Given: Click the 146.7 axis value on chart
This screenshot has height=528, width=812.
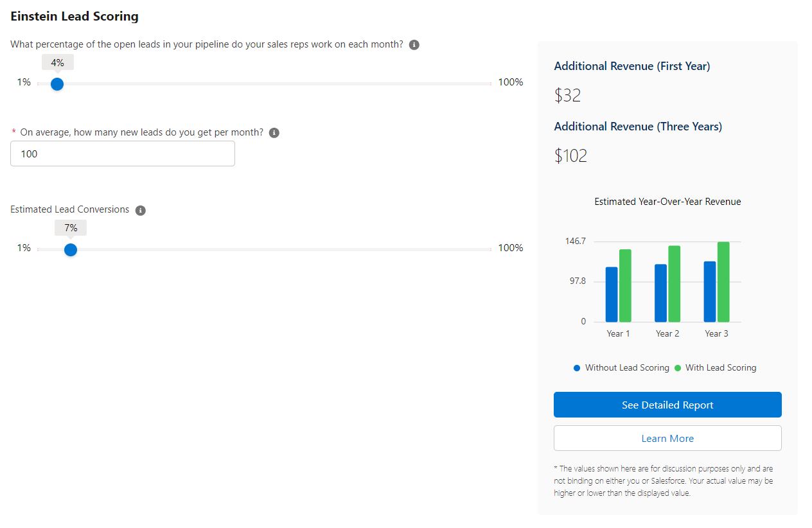Looking at the screenshot, I should [576, 242].
